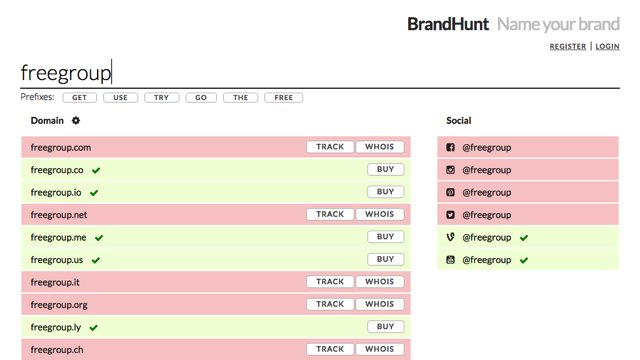Add the FREE prefix
This screenshot has width=640, height=360.
[x=284, y=98]
